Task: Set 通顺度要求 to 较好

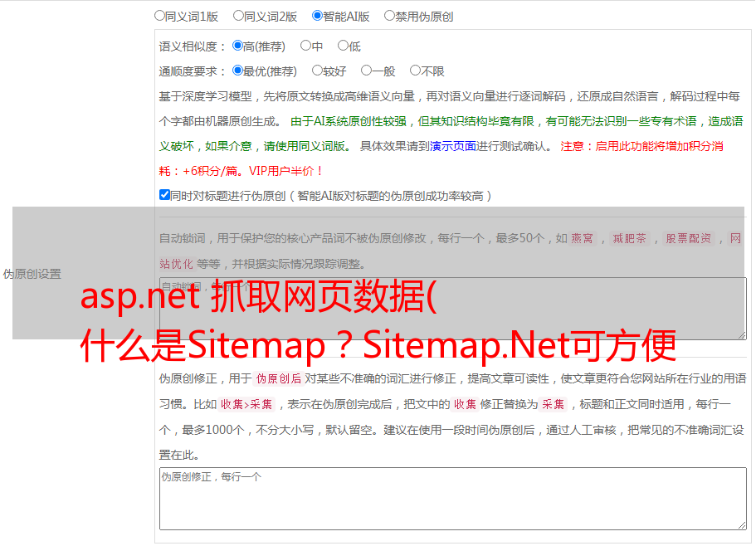Action: 317,71
